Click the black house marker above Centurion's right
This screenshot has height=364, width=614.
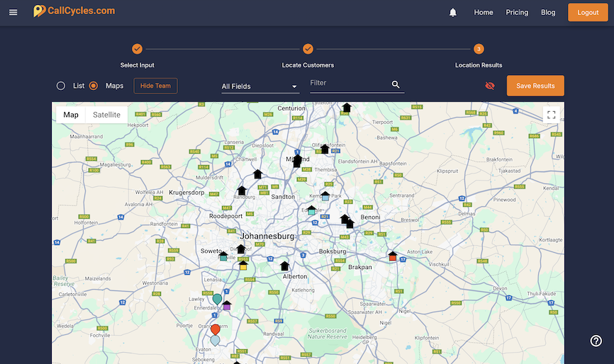[x=347, y=107]
